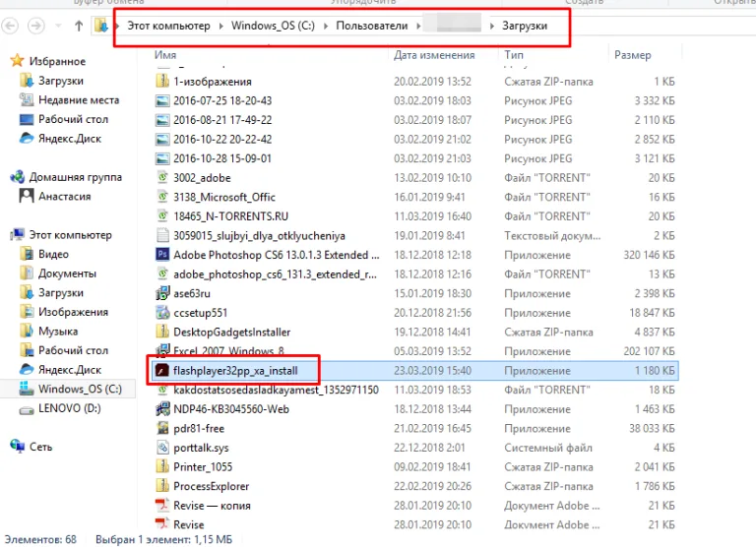The height and width of the screenshot is (547, 756).
Task: Open Windows_OS (C:) in the navigation tree
Action: click(x=80, y=389)
